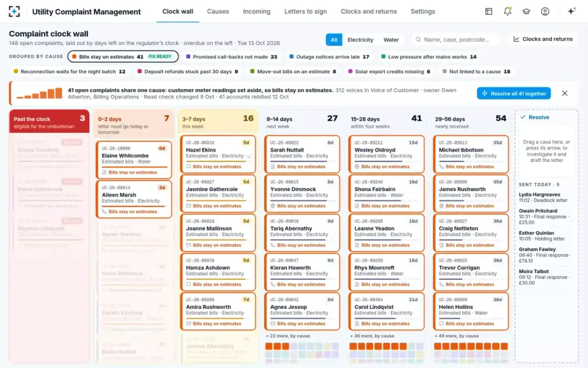Click the phone channel icon on Aileen Marsh's card
The height and width of the screenshot is (368, 588).
(104, 211)
